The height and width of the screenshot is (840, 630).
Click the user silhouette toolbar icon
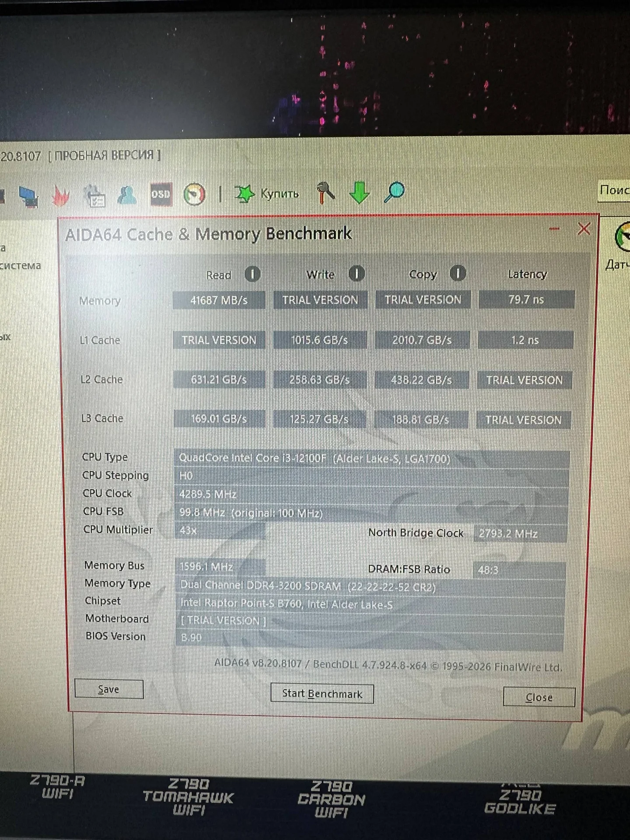click(127, 195)
